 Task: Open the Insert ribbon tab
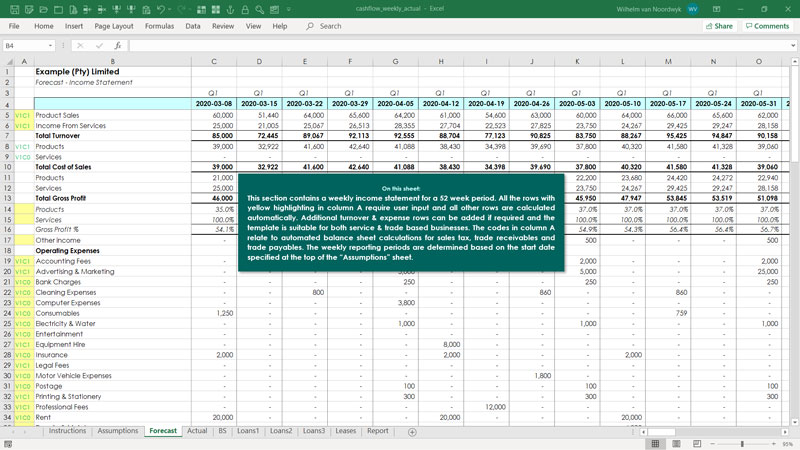click(73, 26)
